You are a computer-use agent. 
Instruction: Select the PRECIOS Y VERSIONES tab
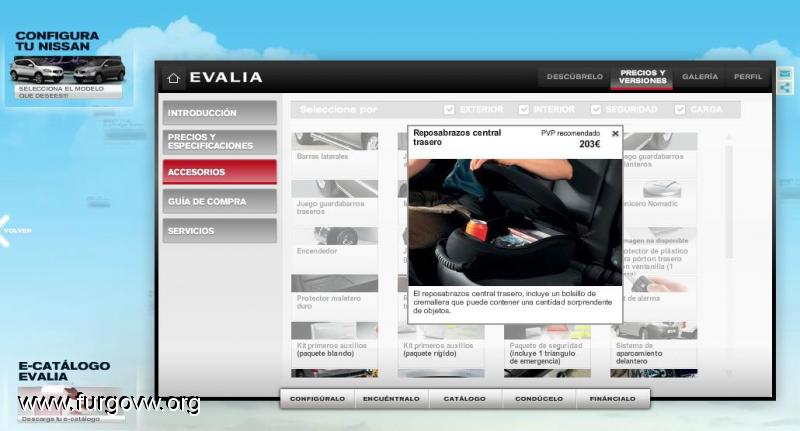pyautogui.click(x=642, y=77)
